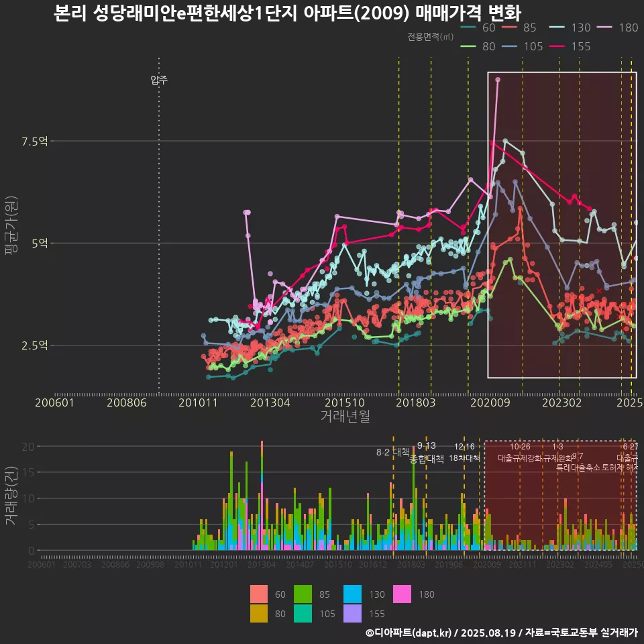Select the 80 line legend entry
644x644 pixels.
pos(478,46)
